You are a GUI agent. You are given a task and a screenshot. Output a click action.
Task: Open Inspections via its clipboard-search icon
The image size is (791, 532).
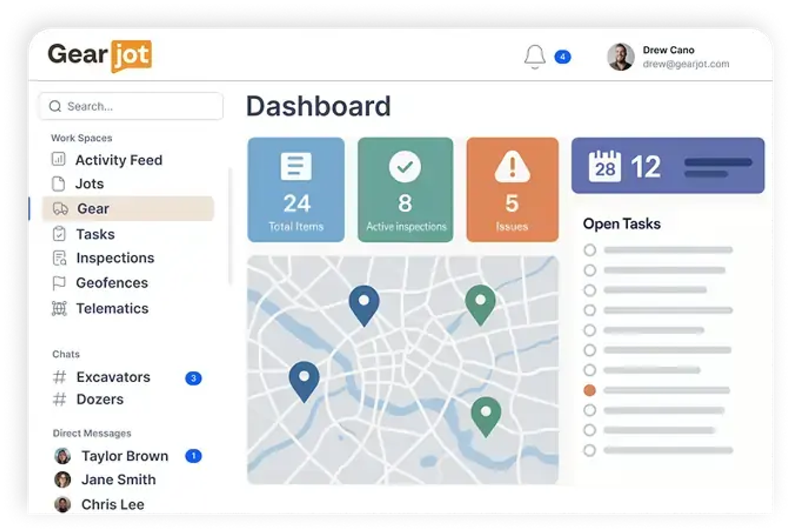(59, 258)
